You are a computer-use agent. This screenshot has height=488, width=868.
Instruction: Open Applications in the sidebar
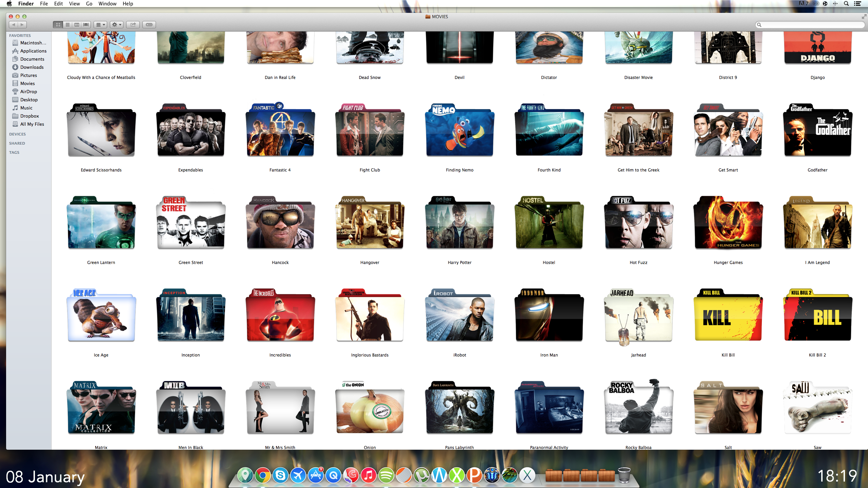click(29, 51)
